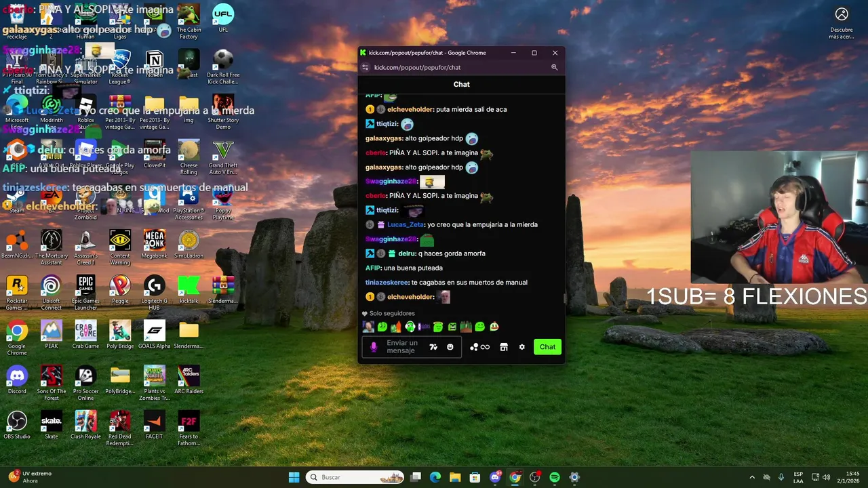
Task: Select Content Warning desktop icon
Action: point(120,248)
